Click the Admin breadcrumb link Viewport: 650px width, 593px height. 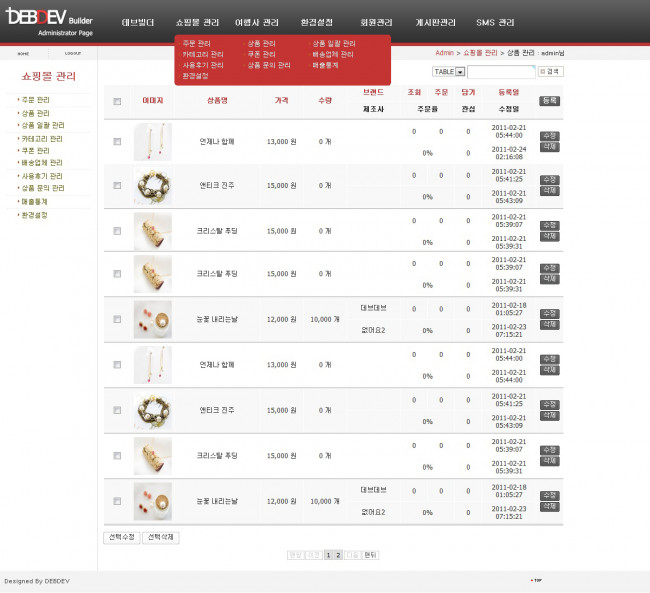[444, 53]
